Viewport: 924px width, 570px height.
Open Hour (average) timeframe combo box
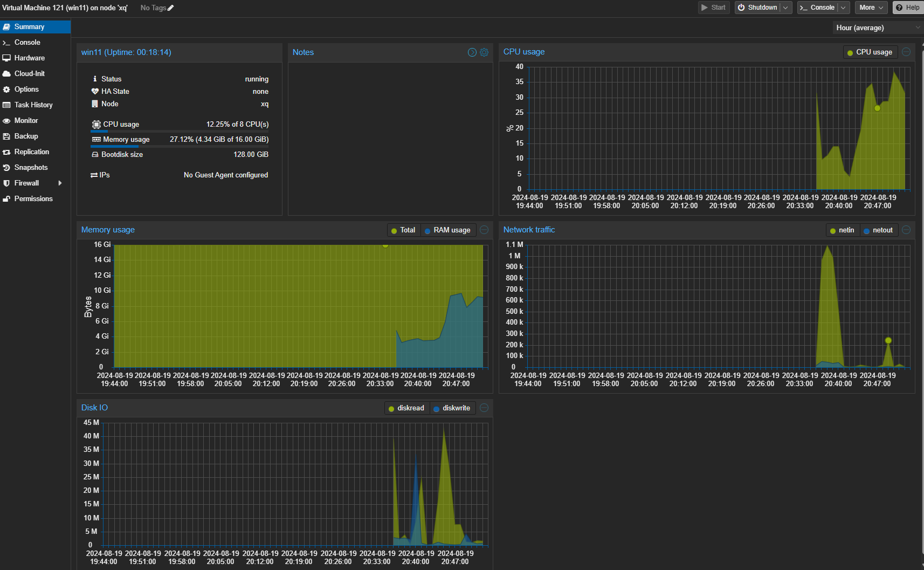tap(878, 28)
